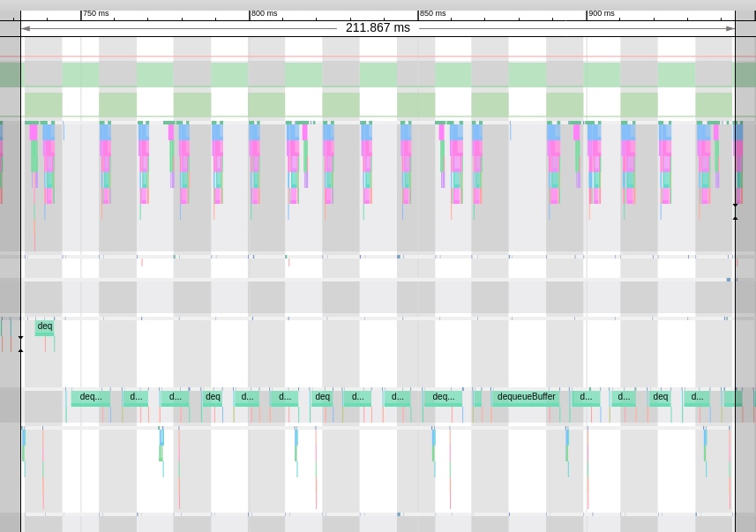Click right arrowhead of the duration span
756x532 pixels.
[730, 28]
